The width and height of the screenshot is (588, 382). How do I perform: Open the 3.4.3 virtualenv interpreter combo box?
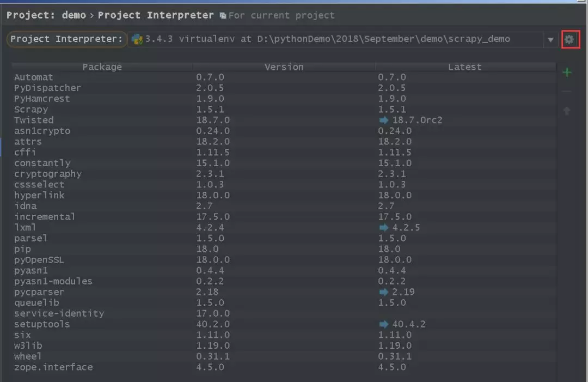[x=342, y=39]
